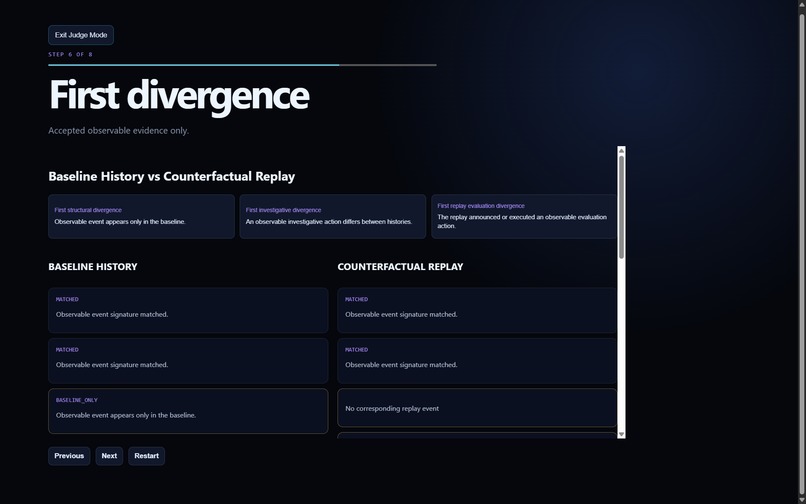806x504 pixels.
Task: Click the BASELINE HISTORY column header
Action: (x=93, y=266)
